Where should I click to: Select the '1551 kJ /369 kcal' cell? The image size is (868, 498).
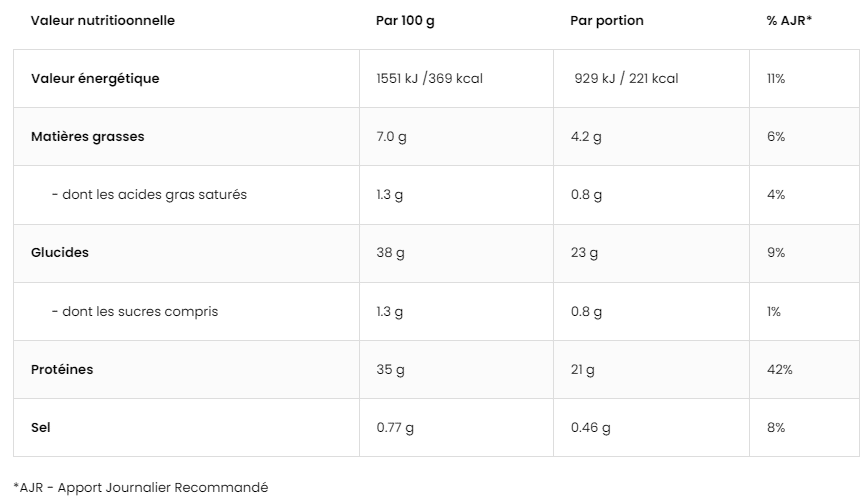click(430, 79)
